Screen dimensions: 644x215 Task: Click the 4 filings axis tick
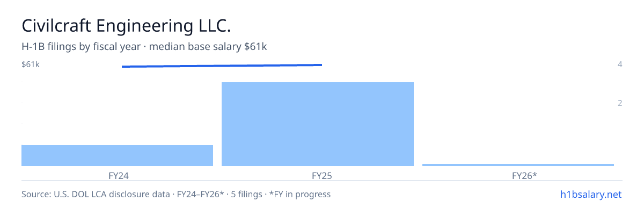click(x=620, y=64)
